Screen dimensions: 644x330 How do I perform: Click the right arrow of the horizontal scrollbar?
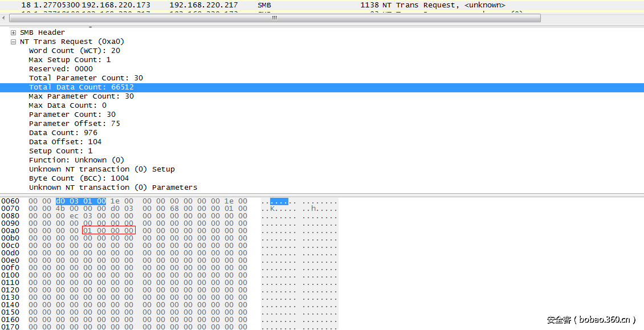640,18
